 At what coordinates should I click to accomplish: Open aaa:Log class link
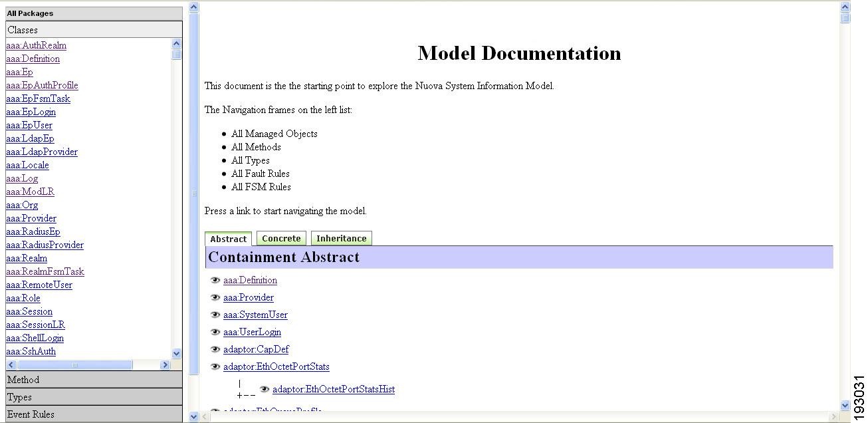point(22,178)
